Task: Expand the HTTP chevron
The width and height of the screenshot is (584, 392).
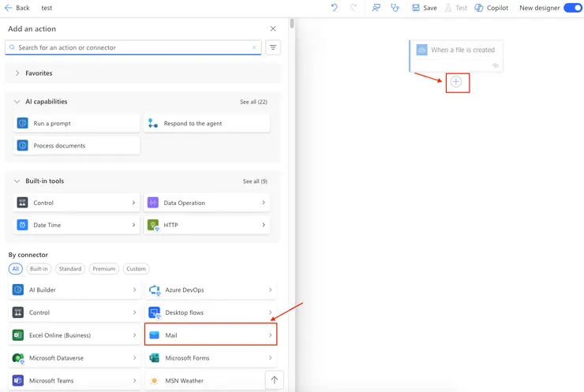Action: tap(264, 225)
